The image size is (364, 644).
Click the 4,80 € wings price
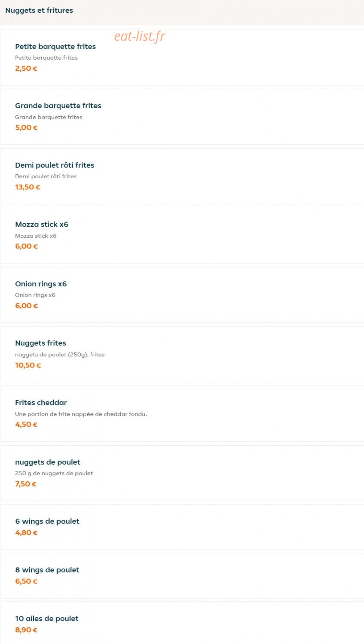click(x=26, y=532)
